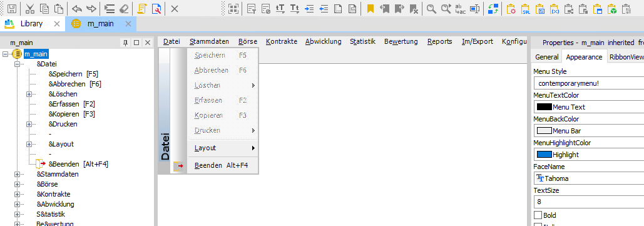The image size is (644, 226).
Task: Select &Speichern [F5] in the tree
Action: (73, 74)
